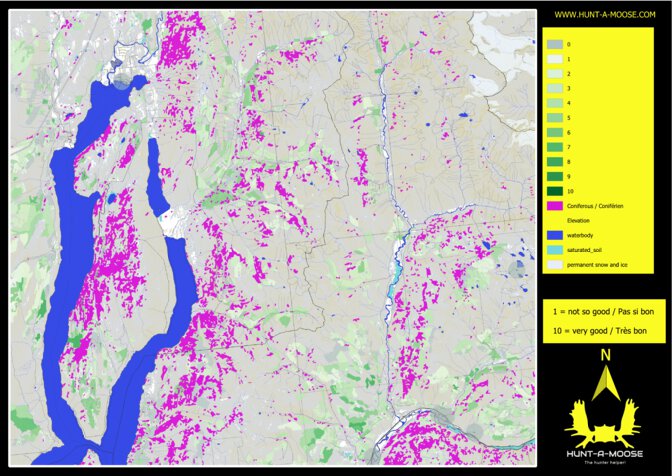Screen dimensions: 672x476
Task: Select the grey-blue swatch for value 0
Action: pos(555,44)
